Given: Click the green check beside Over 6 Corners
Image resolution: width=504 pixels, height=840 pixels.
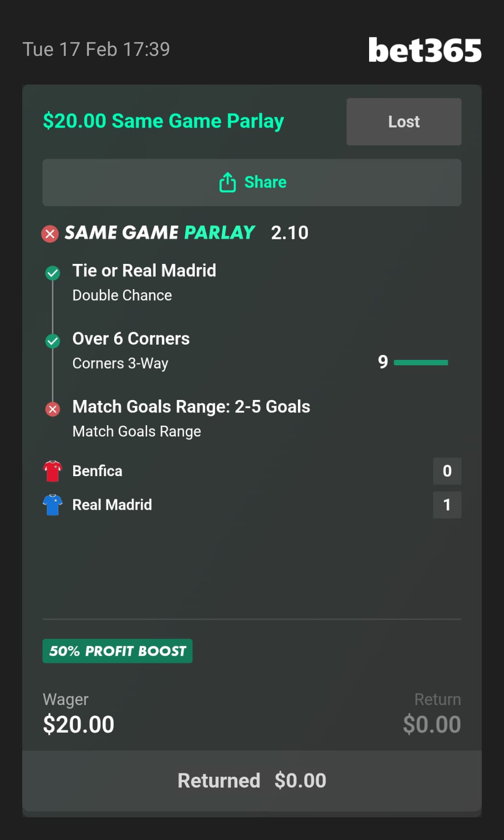Looking at the screenshot, I should click(x=53, y=341).
